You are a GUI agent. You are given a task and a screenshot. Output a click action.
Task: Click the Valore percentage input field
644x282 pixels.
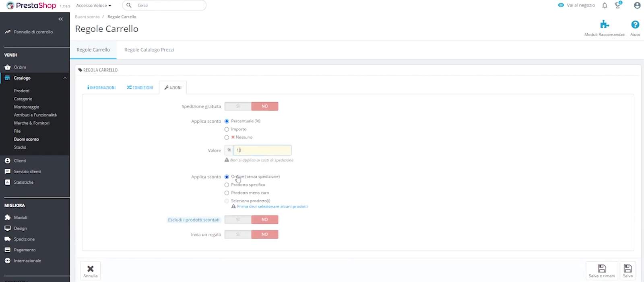click(262, 150)
